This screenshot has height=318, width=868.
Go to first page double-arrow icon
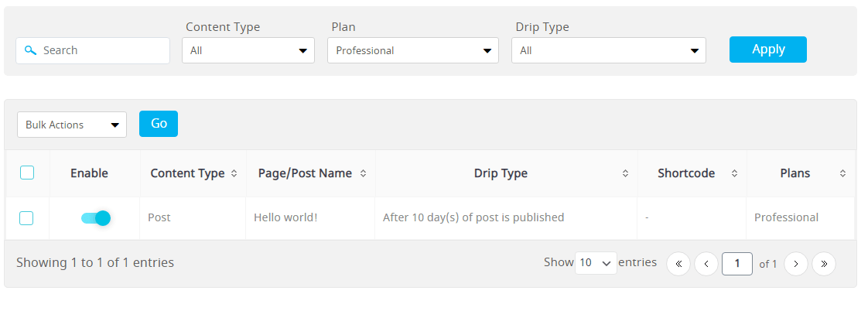pyautogui.click(x=678, y=264)
